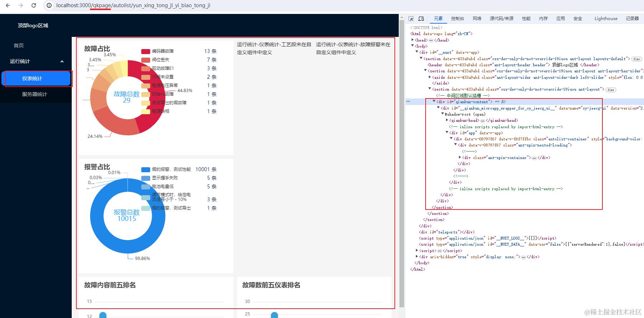644x318 pixels.
Task: Click the 故障总数 29 center label
Action: click(127, 97)
